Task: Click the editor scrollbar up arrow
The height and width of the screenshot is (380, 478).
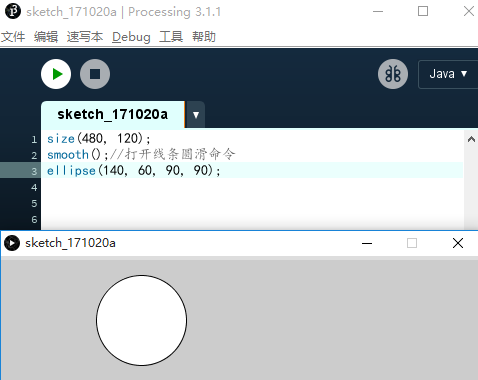Action: (471, 139)
